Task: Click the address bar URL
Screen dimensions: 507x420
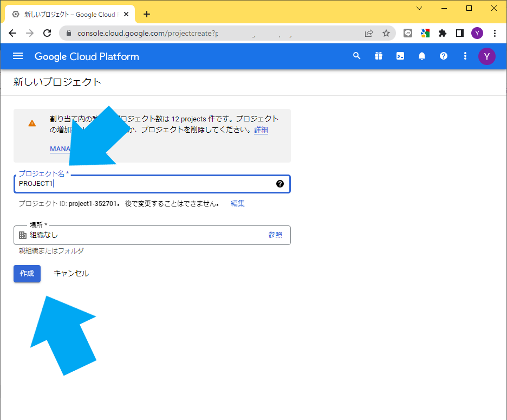Action: [147, 33]
